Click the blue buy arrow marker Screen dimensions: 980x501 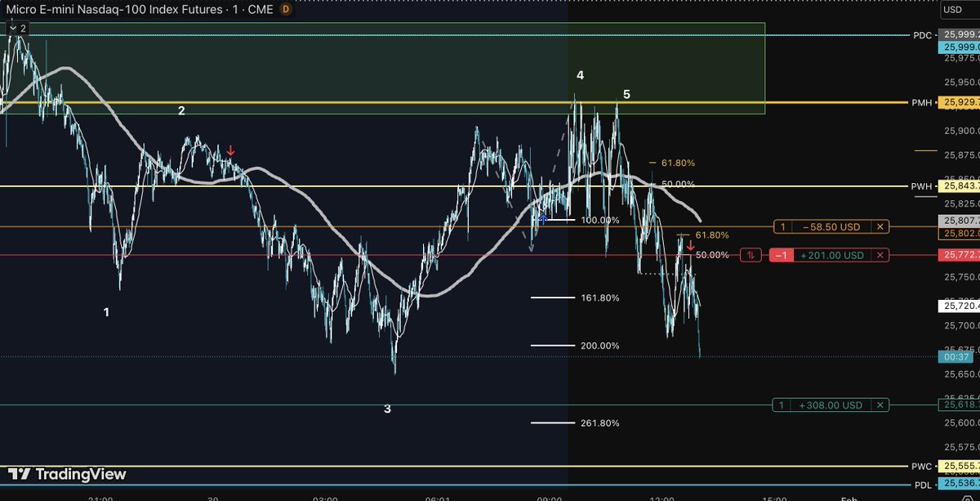coord(542,219)
